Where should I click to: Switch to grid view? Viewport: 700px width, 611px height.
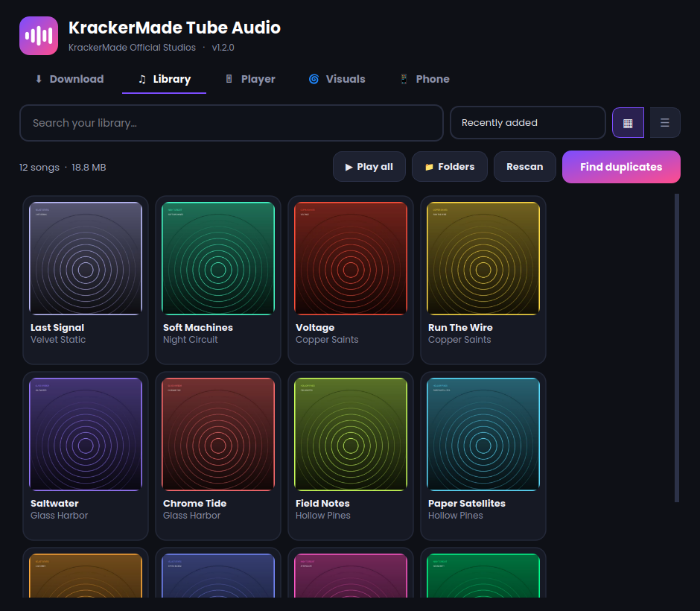[x=628, y=122]
